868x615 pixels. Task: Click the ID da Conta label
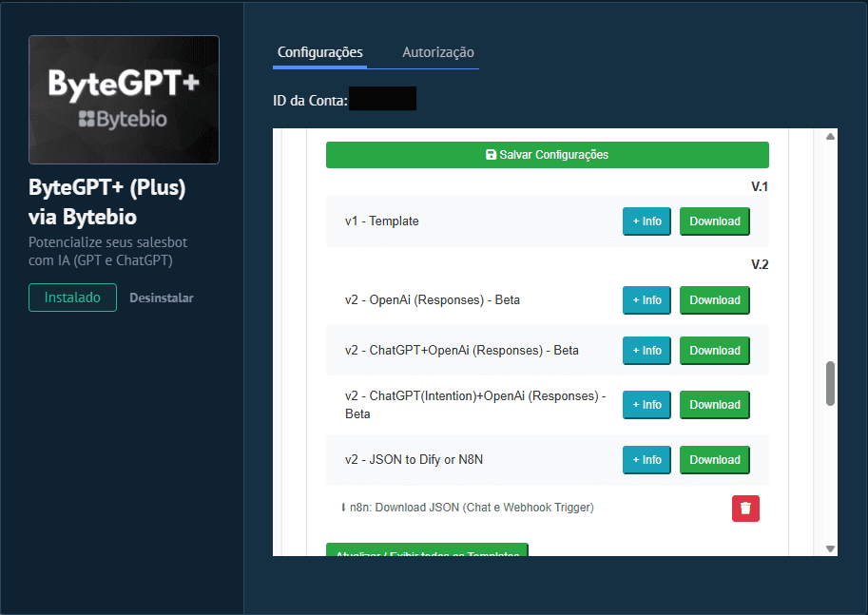(x=310, y=101)
